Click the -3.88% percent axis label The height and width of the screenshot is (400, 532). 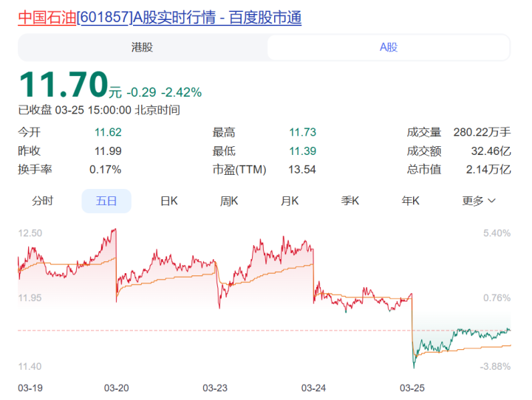coord(495,367)
